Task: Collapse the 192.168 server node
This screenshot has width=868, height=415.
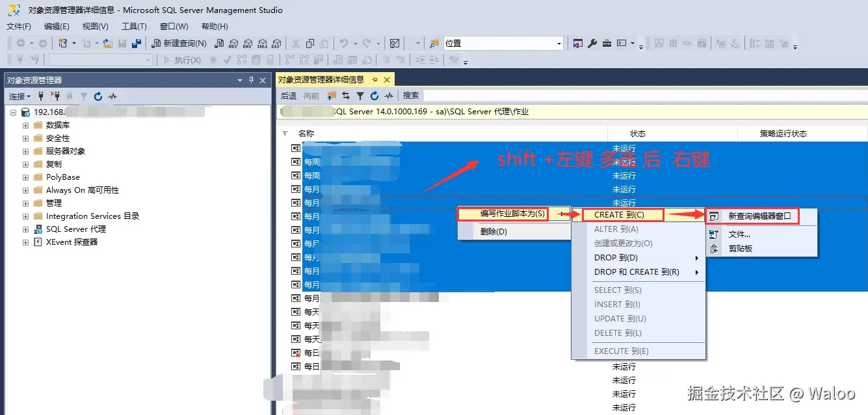Action: tap(13, 112)
